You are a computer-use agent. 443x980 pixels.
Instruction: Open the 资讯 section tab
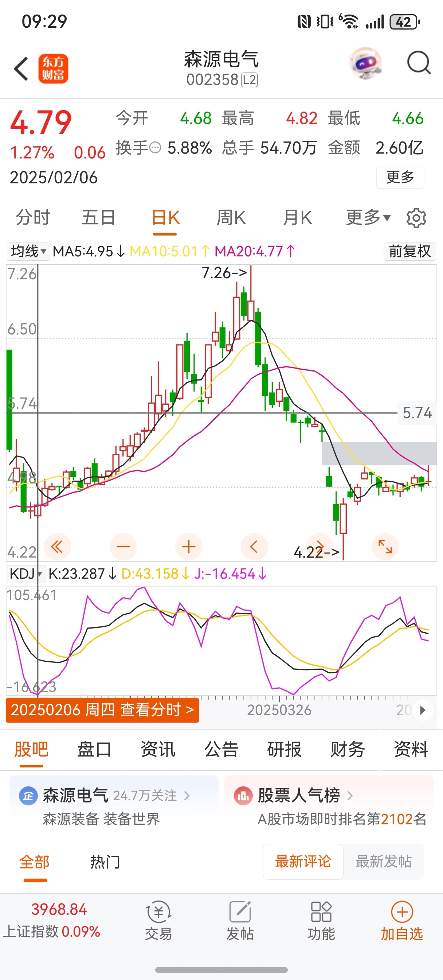(x=158, y=750)
